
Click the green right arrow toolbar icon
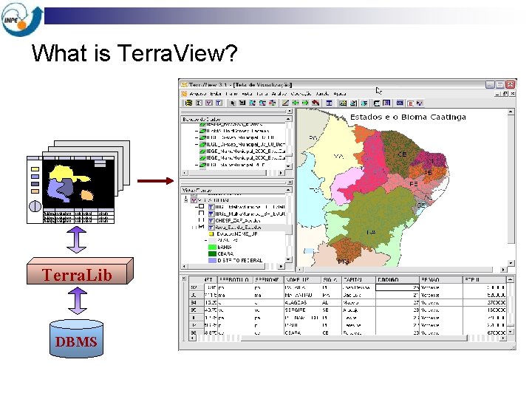coord(305,103)
